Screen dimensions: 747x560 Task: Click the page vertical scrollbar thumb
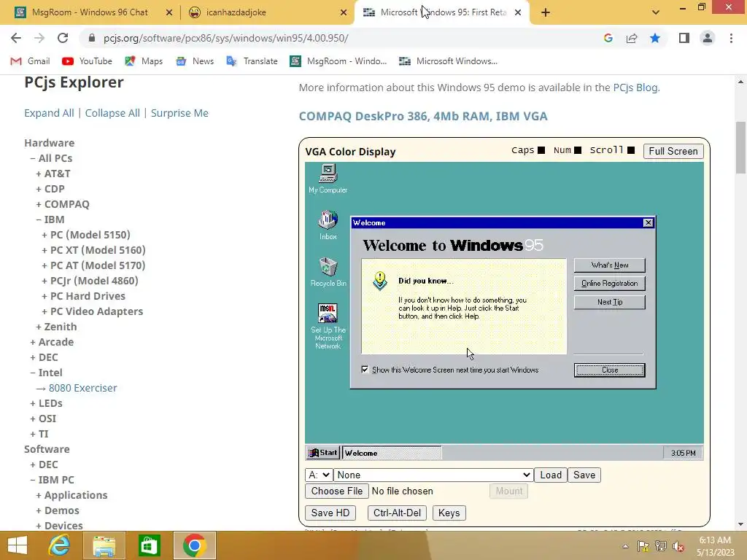[x=740, y=147]
